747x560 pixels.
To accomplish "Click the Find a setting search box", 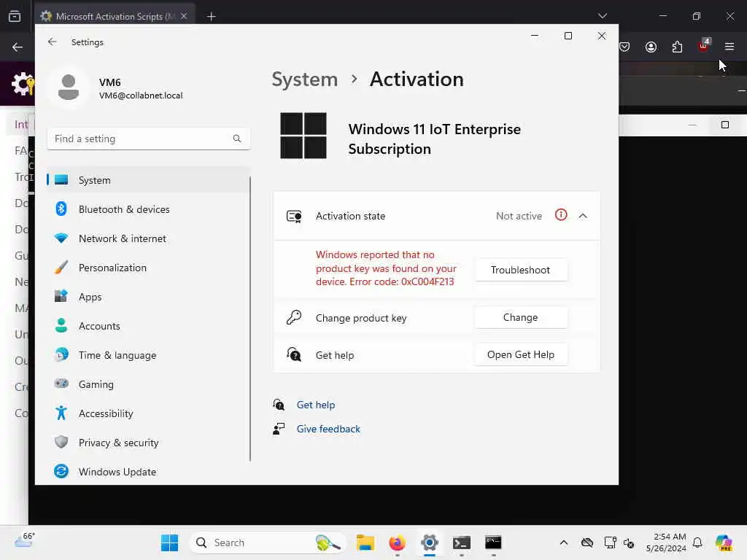I will coord(148,139).
